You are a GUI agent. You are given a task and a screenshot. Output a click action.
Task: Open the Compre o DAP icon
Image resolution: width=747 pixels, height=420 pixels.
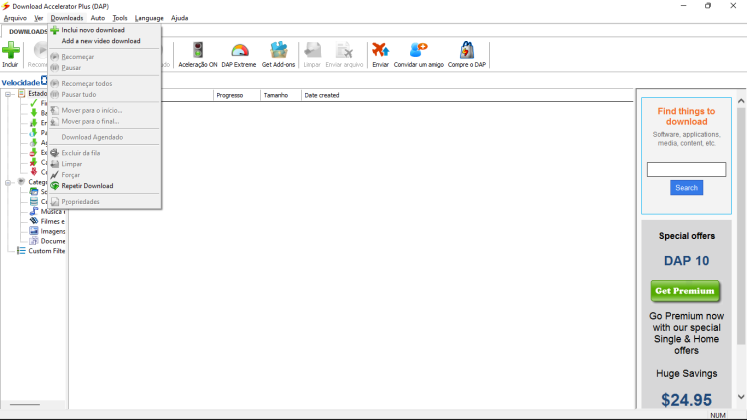466,52
